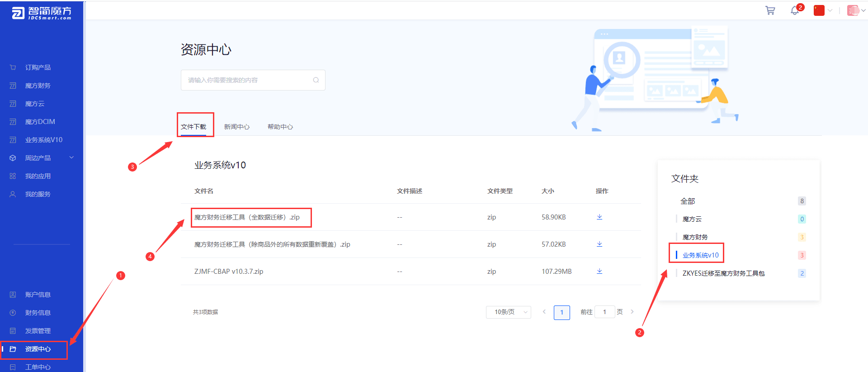Open notifications bell with badge
The image size is (868, 372).
coord(795,10)
